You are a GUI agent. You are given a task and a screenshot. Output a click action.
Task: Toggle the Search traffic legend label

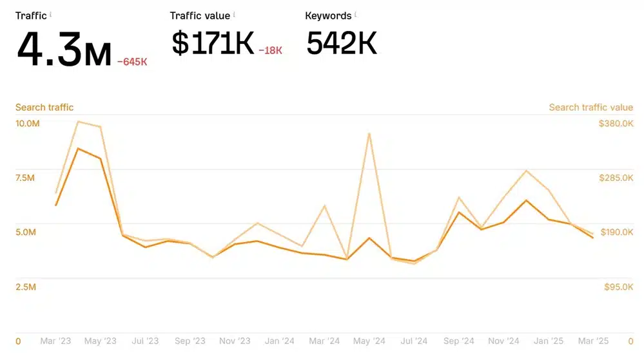[x=44, y=108]
